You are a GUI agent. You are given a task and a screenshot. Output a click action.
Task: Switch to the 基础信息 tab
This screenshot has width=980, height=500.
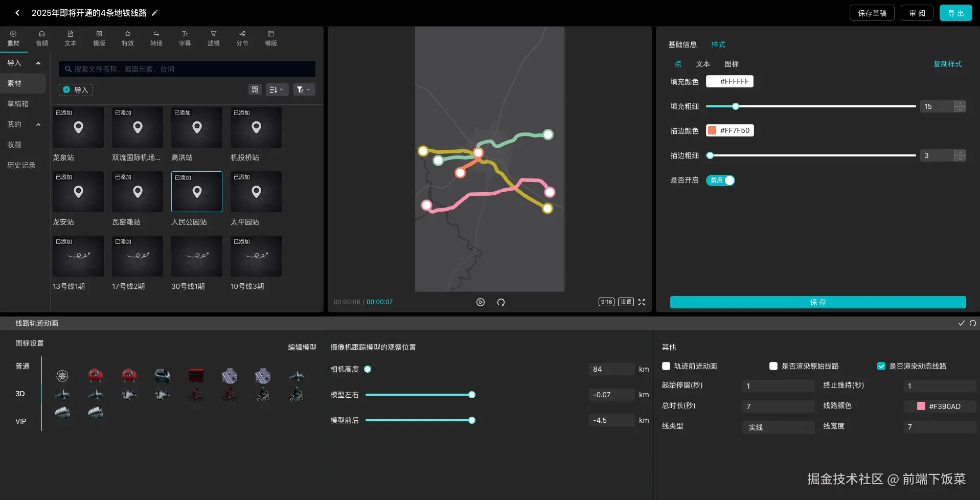click(x=682, y=44)
